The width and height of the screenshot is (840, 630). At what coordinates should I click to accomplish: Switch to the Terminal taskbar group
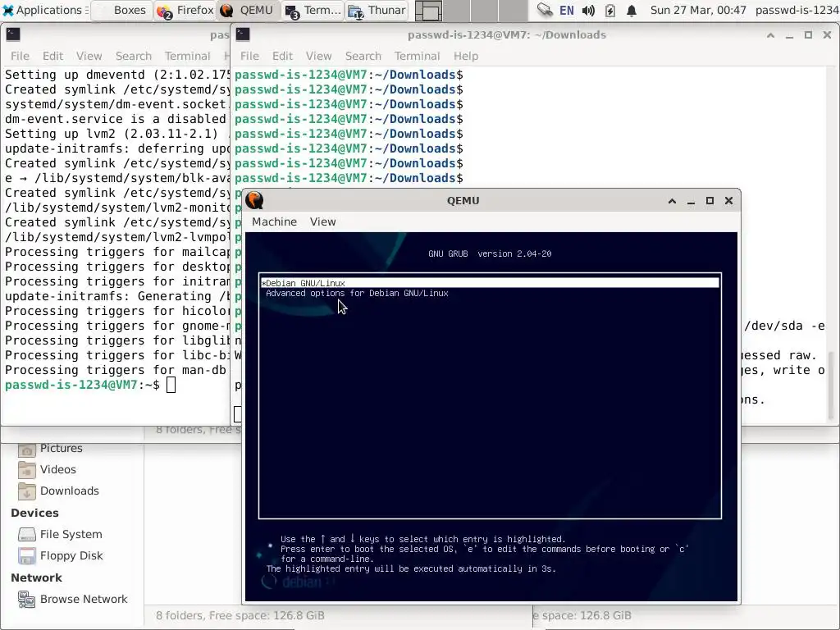313,10
